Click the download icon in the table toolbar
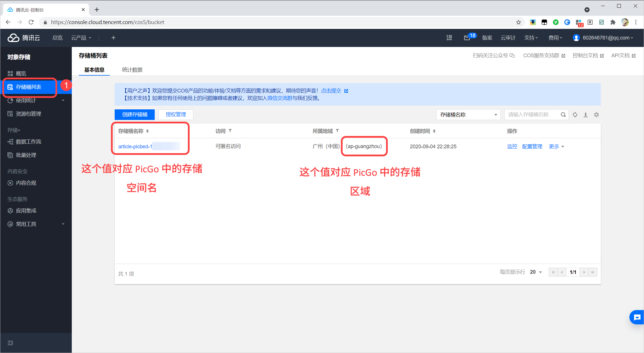The height and width of the screenshot is (353, 644). [585, 115]
